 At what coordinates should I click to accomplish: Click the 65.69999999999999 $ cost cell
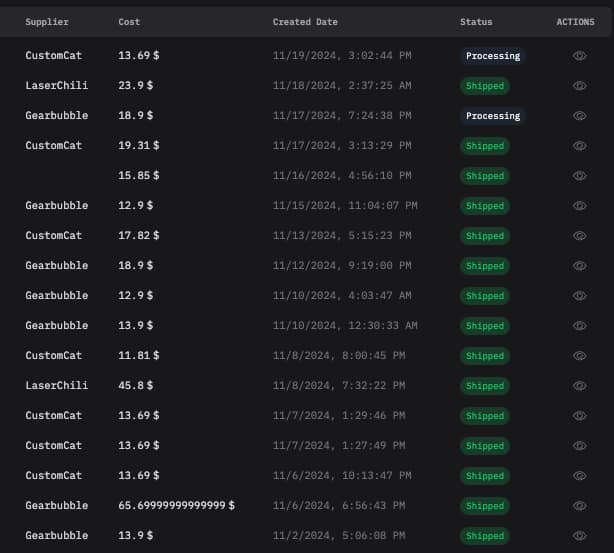(x=176, y=506)
